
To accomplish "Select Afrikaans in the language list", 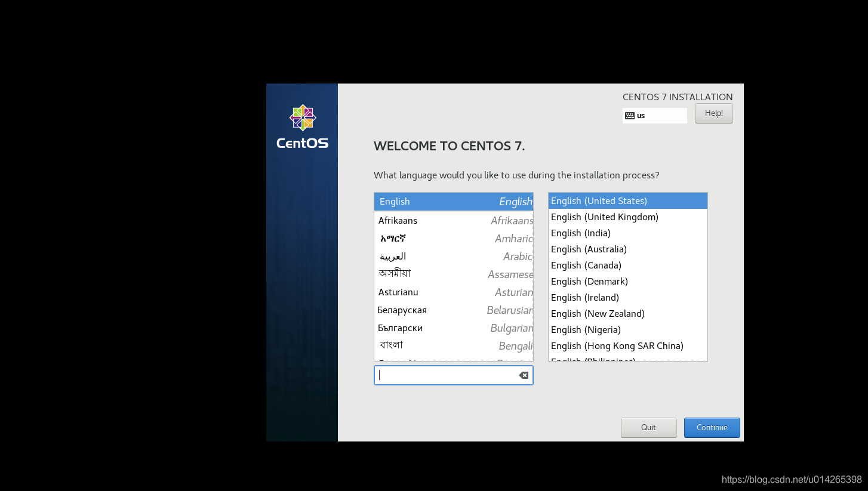I will pos(454,221).
